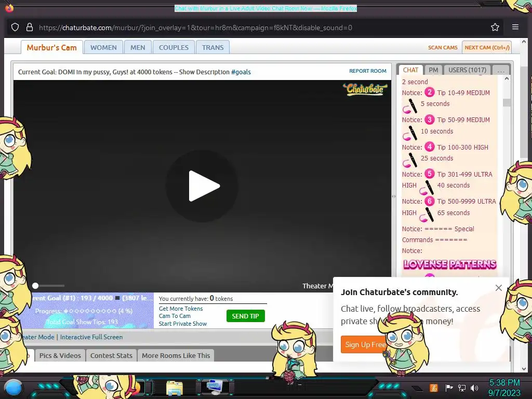Click the page scrollbar down arrow
532x399 pixels.
524,369
